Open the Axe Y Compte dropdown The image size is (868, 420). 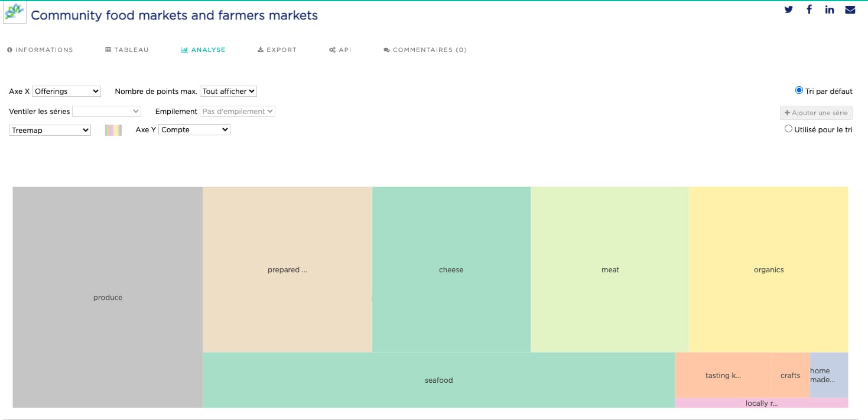click(194, 130)
